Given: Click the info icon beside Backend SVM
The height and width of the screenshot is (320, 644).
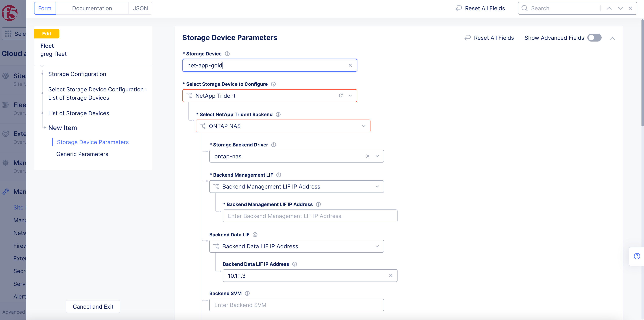Looking at the screenshot, I should tap(247, 293).
